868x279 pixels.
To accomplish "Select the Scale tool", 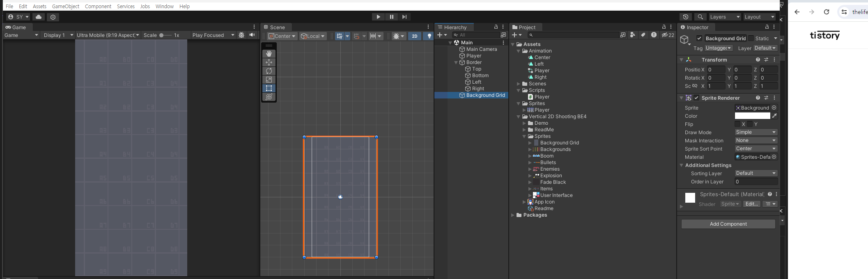I will (269, 80).
